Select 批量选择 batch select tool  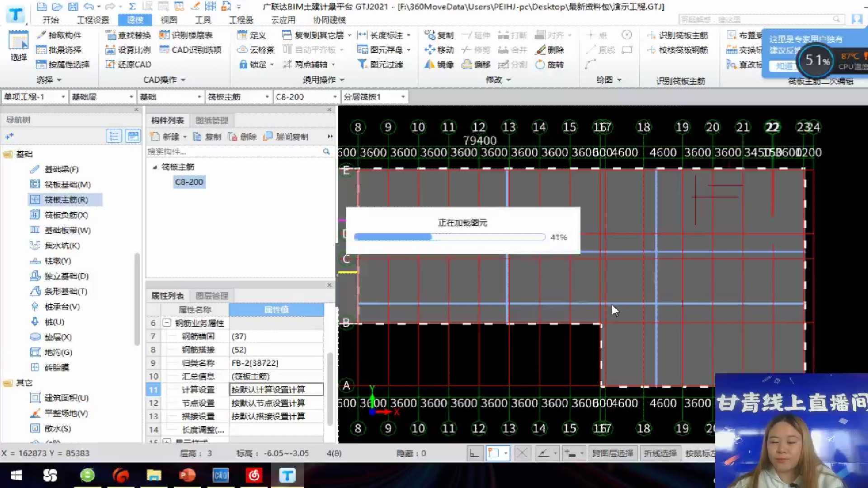tap(59, 50)
